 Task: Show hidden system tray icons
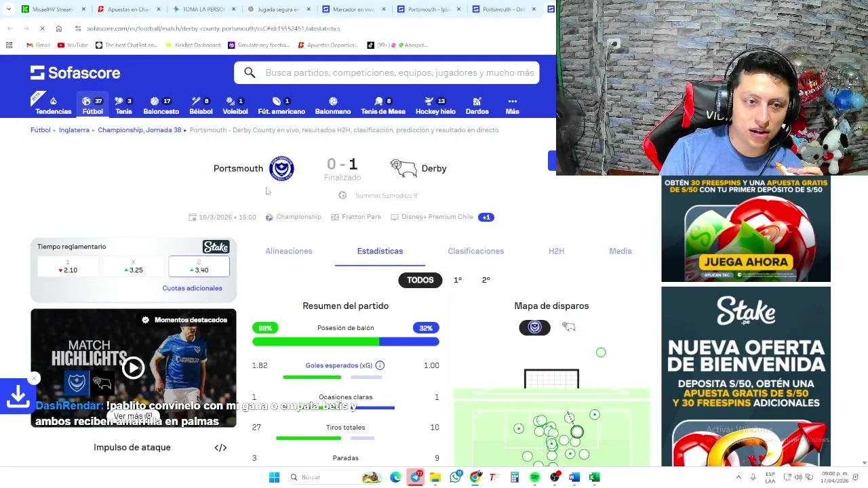[x=738, y=477]
